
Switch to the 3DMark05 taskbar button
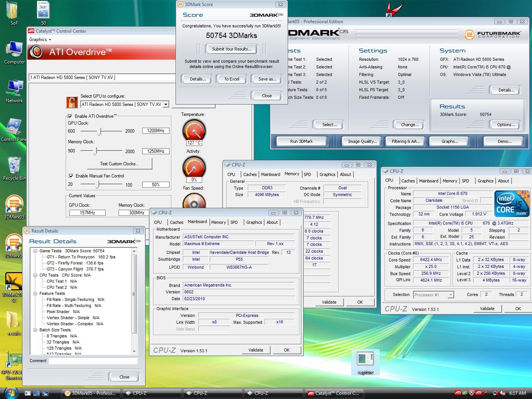[91, 393]
